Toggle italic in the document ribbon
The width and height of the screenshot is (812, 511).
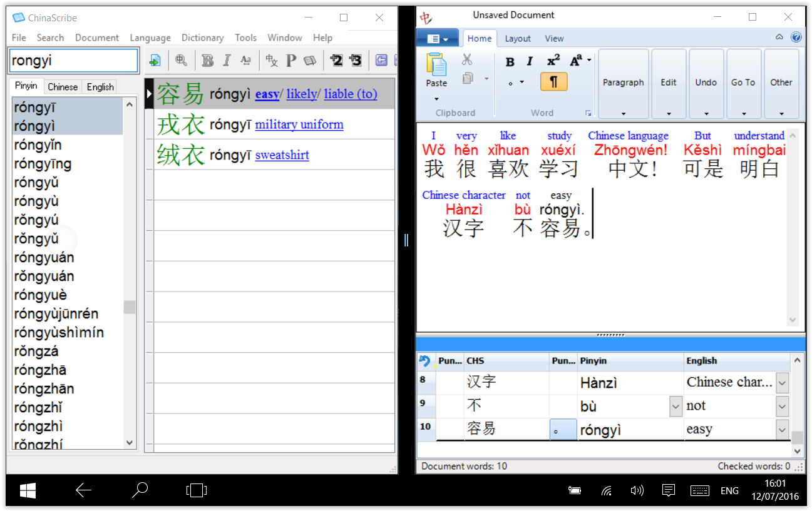530,61
